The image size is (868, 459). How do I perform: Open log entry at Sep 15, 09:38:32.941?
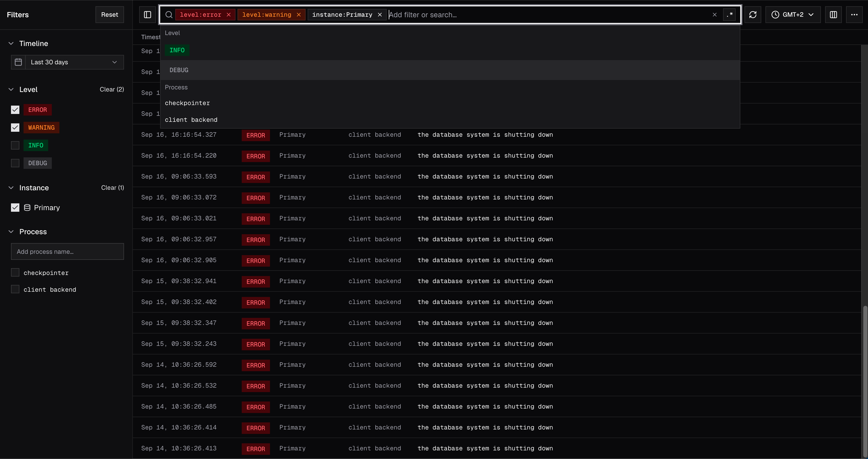(x=497, y=281)
